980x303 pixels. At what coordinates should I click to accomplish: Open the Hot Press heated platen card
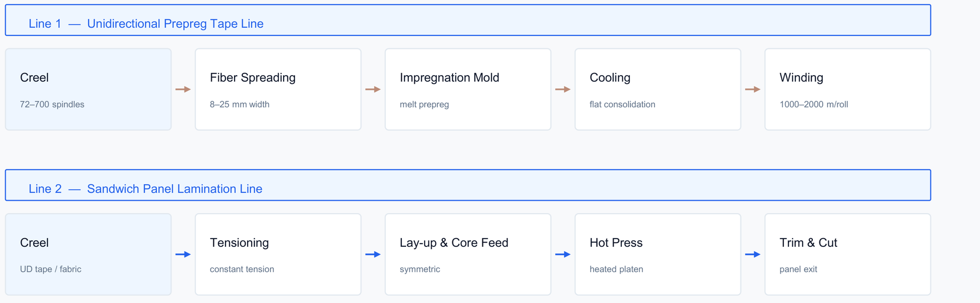click(658, 254)
